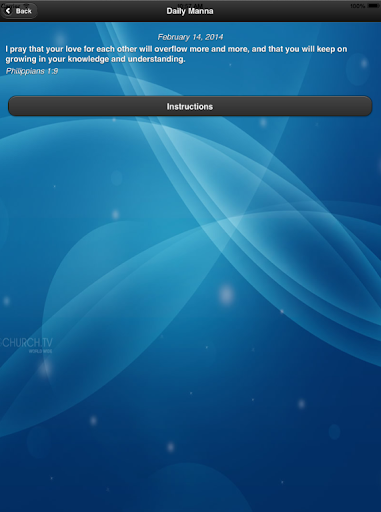Click the word 'knowledge' in the verse

pyautogui.click(x=88, y=59)
